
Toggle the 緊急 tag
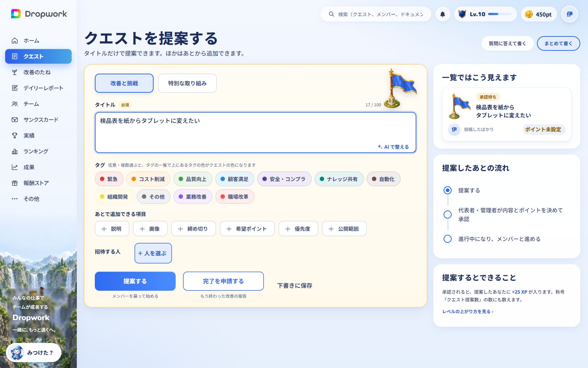pos(109,179)
